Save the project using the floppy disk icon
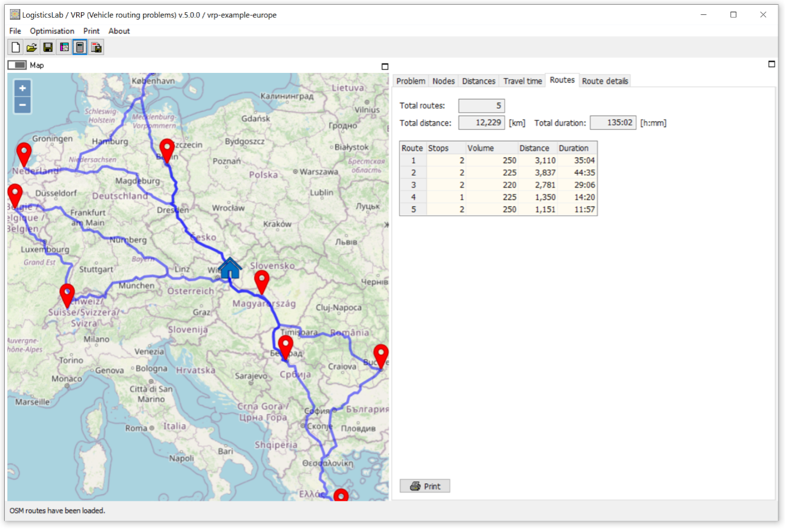The image size is (786, 532). 48,47
